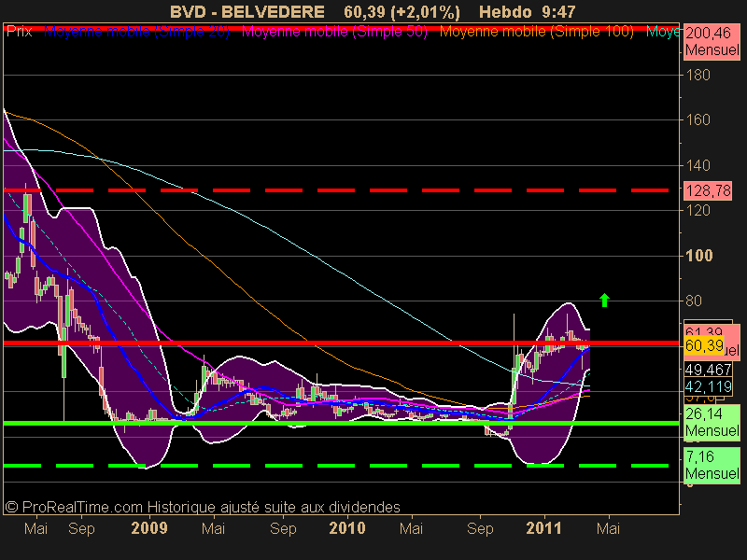Click the time 9:47 in the header

[x=558, y=11]
